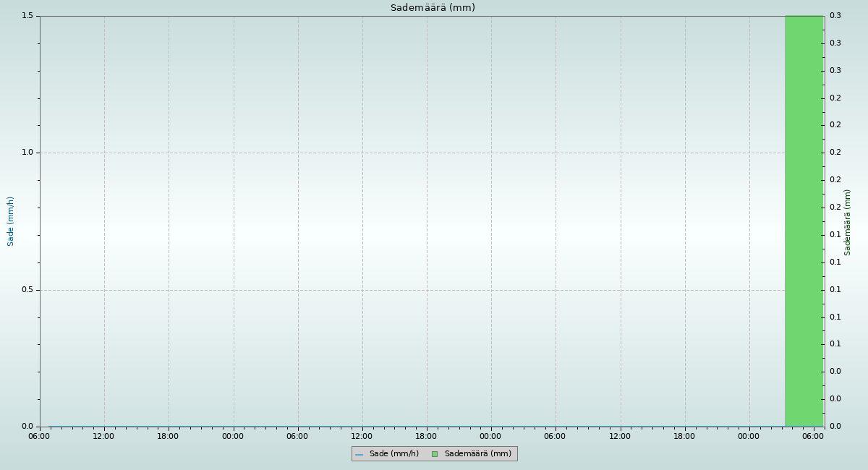The image size is (868, 470).
Task: Click the leftmost 18:00 time label
Action: click(169, 436)
